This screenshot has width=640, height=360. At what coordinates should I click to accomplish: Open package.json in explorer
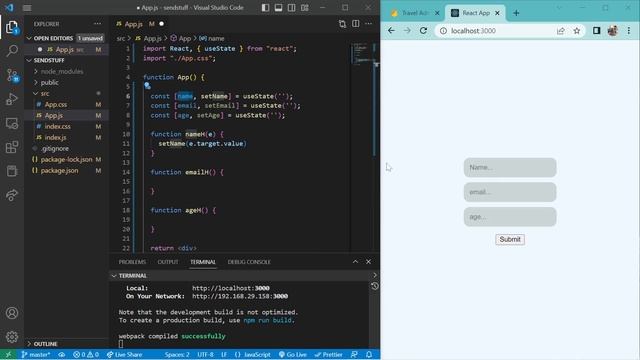point(59,171)
